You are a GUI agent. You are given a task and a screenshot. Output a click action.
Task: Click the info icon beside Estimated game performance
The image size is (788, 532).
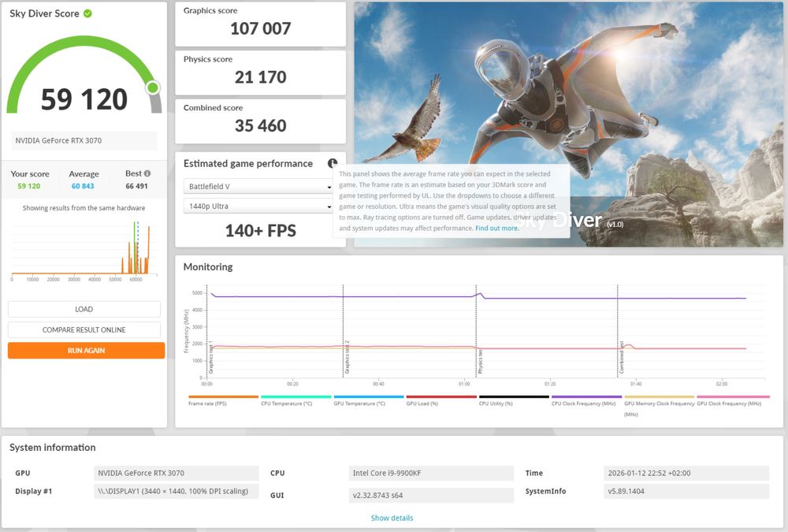click(333, 163)
